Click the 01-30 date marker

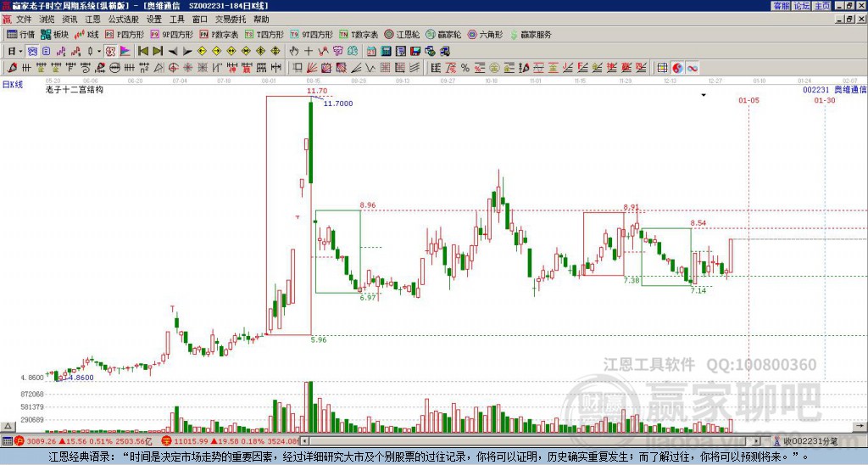pyautogui.click(x=824, y=100)
